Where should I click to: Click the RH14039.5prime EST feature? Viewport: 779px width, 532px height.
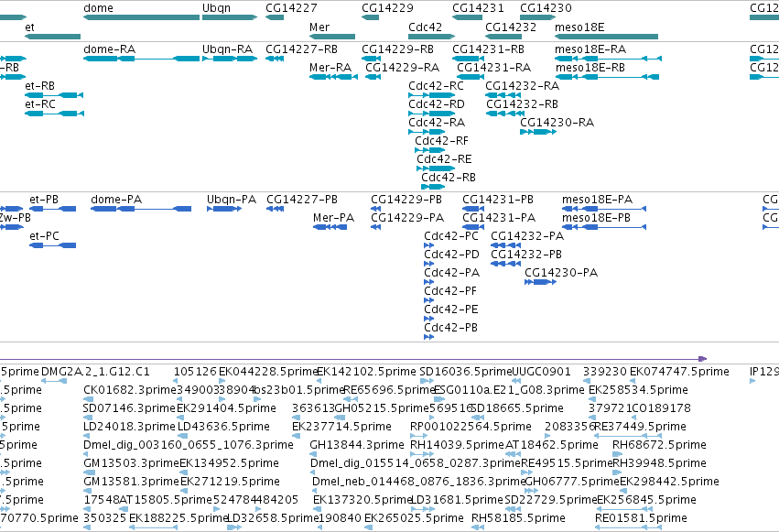click(x=422, y=454)
